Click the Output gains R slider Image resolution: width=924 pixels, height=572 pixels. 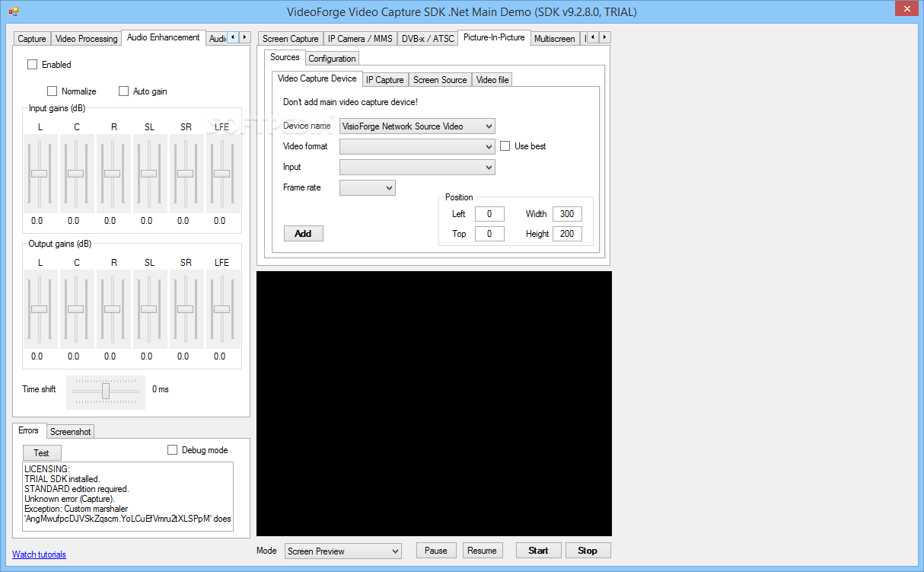[x=112, y=309]
